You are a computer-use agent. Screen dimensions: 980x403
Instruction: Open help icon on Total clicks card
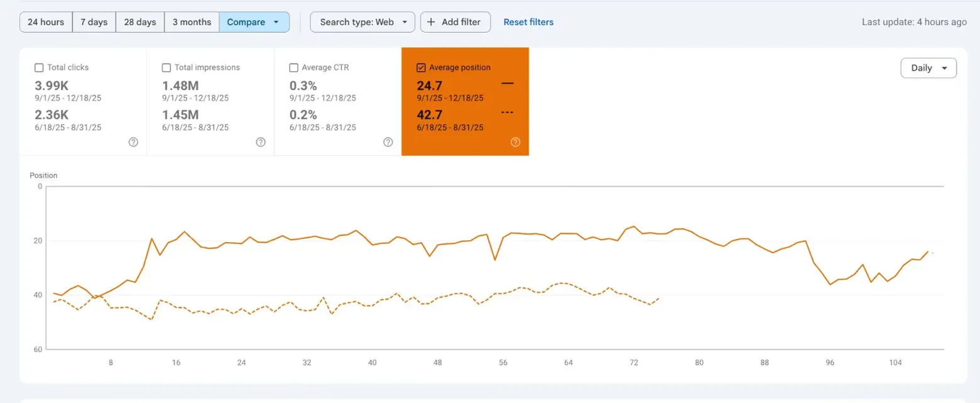click(133, 142)
